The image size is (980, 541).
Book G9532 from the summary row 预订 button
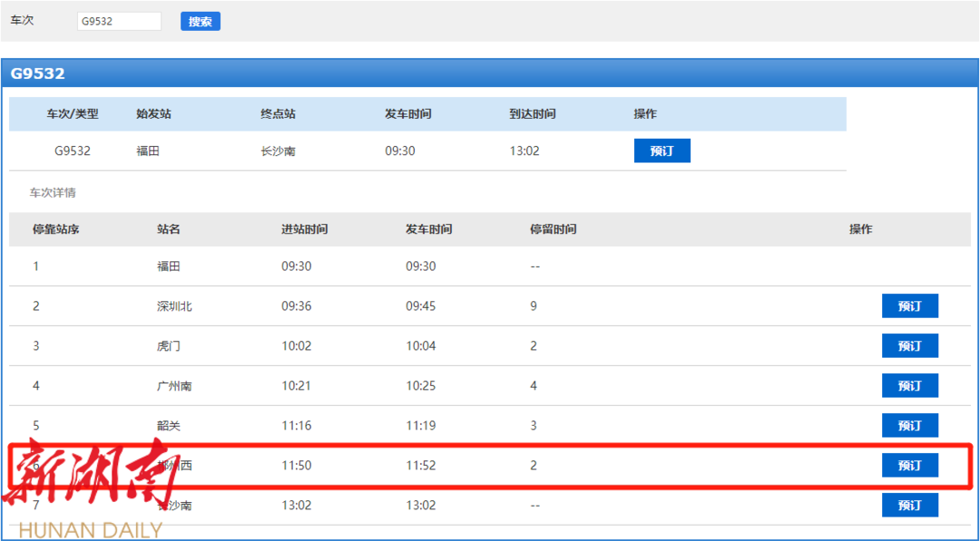(x=661, y=151)
